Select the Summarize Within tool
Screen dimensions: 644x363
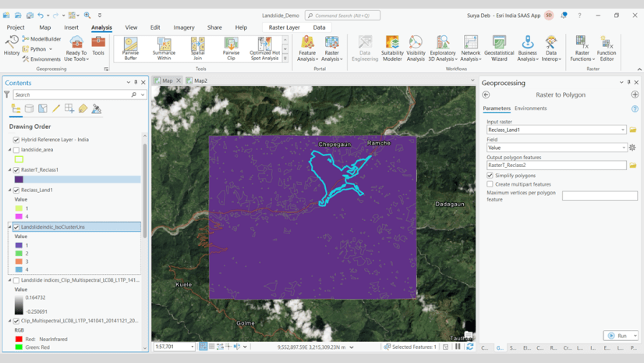pyautogui.click(x=164, y=49)
